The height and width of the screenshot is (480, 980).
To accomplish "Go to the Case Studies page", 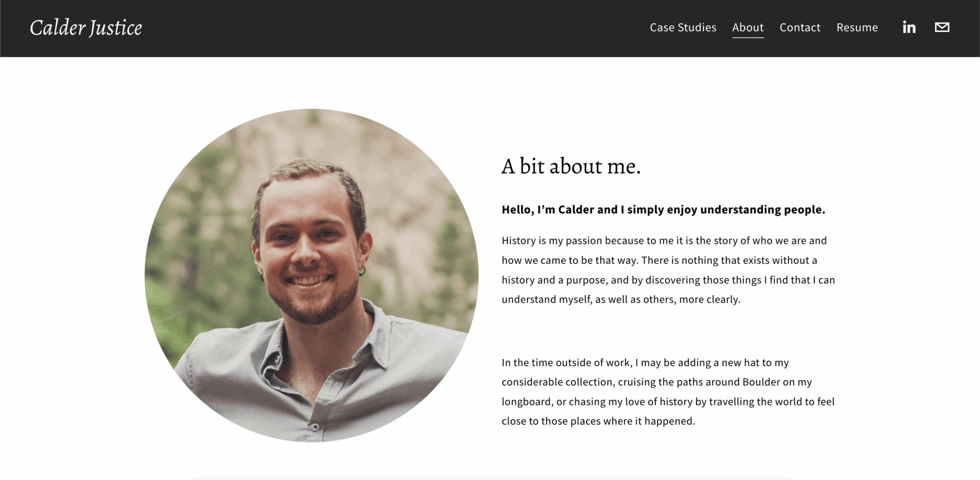I will point(683,28).
